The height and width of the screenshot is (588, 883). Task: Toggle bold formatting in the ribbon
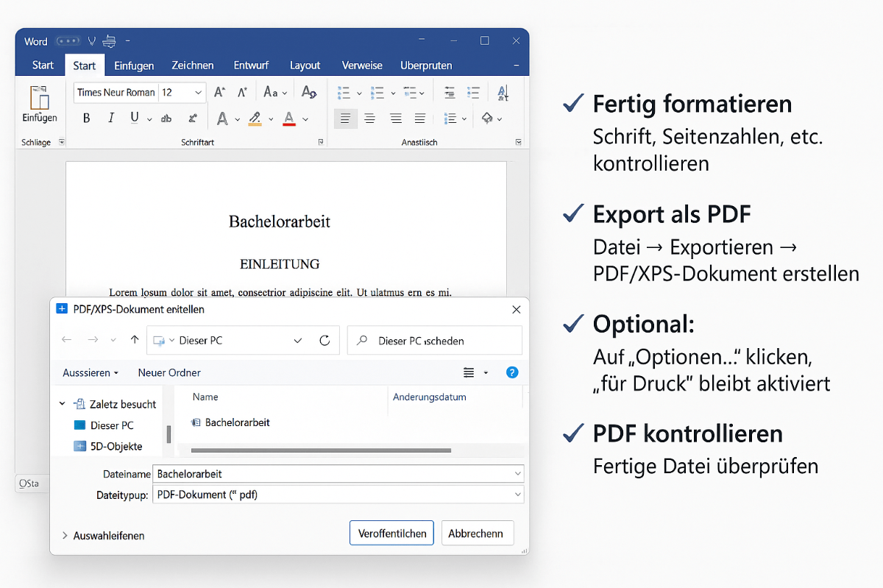coord(86,118)
